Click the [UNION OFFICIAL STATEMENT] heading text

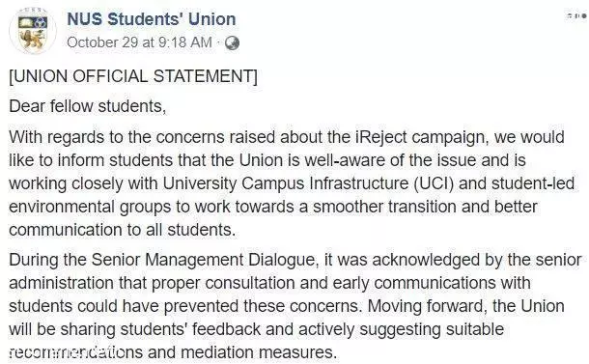tap(133, 76)
